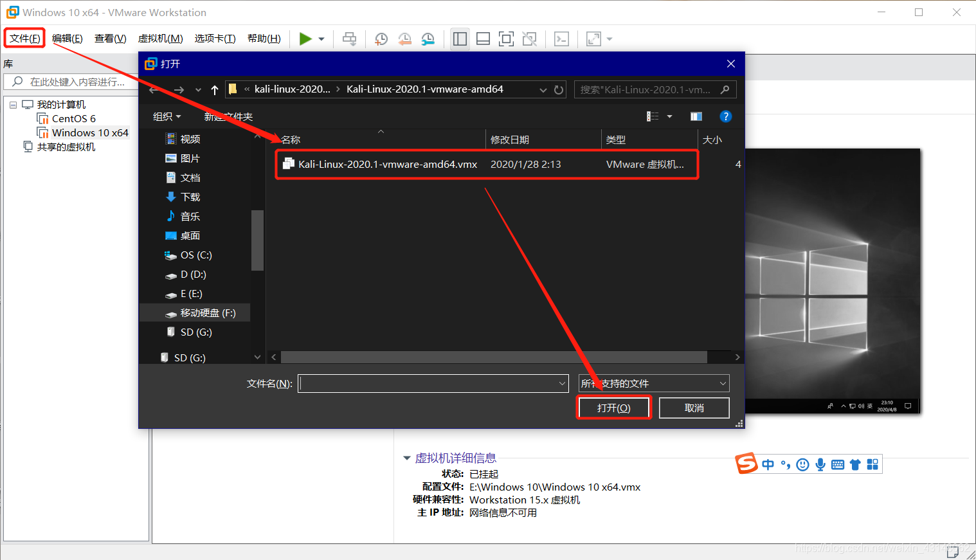Open the 编辑(E) menu
Image resolution: width=976 pixels, height=560 pixels.
(x=68, y=39)
